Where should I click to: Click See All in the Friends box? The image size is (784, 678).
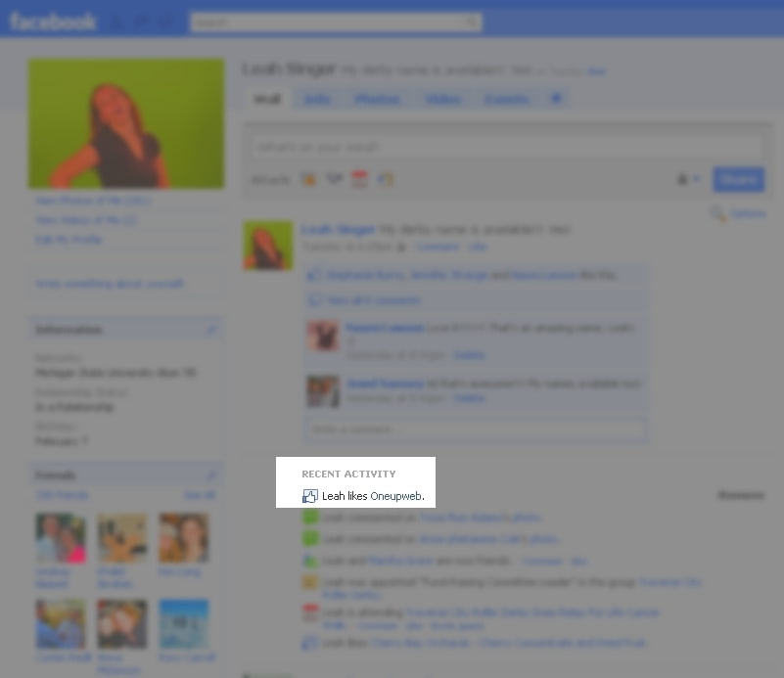(199, 495)
